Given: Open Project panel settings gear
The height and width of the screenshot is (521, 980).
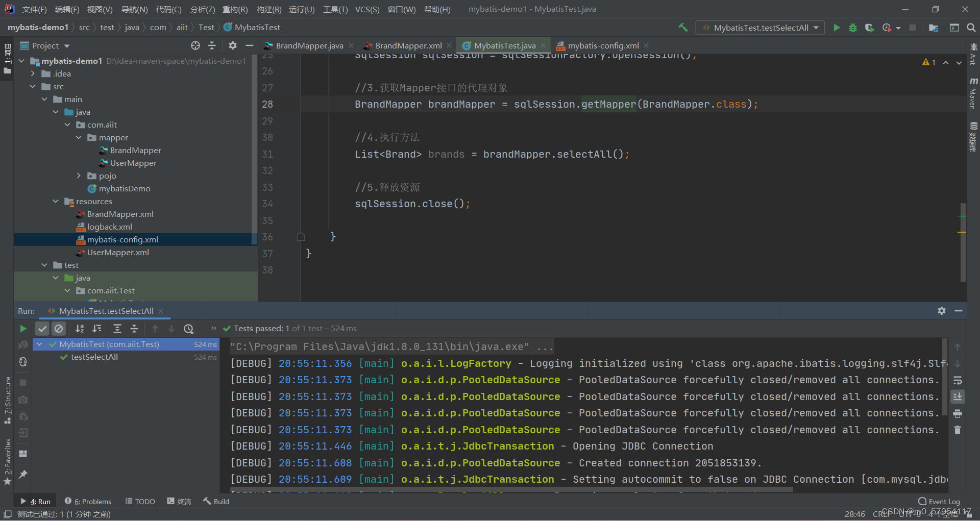Looking at the screenshot, I should click(x=233, y=45).
